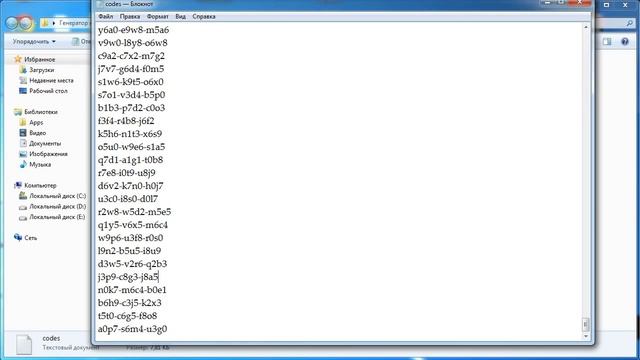Click the Библиотеки icon in Explorer sidebar

(18, 112)
